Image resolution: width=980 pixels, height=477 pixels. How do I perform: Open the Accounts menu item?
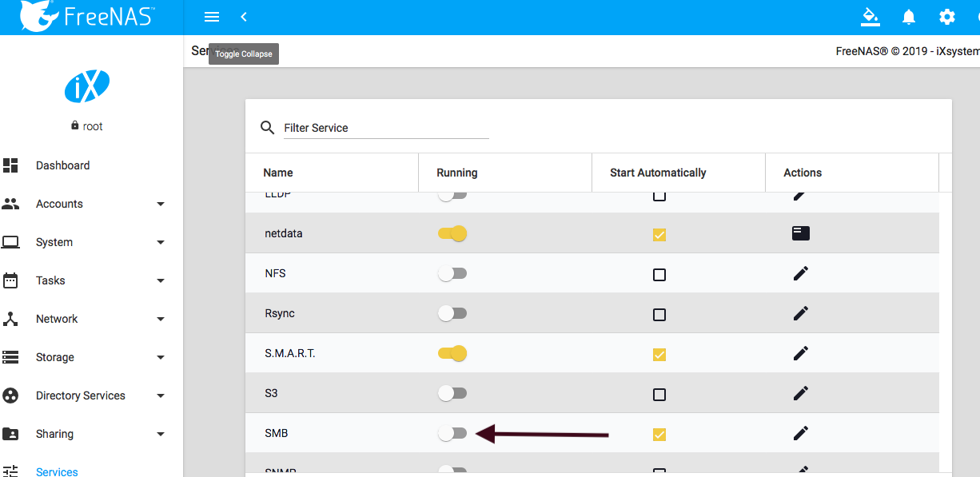pos(59,204)
